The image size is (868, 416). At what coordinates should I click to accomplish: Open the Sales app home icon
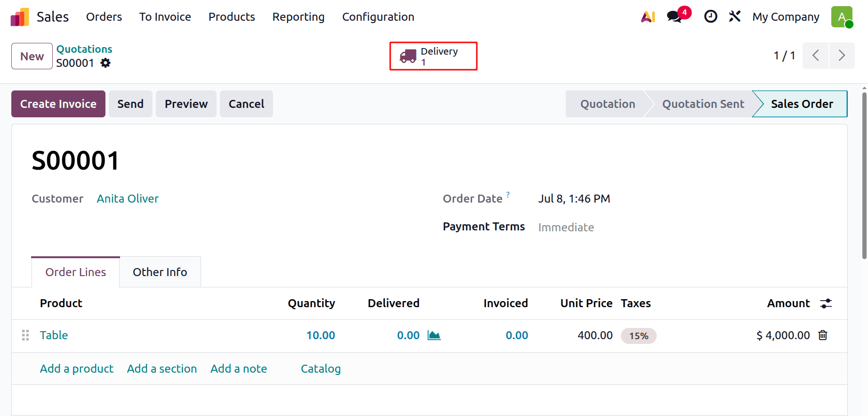[x=20, y=17]
